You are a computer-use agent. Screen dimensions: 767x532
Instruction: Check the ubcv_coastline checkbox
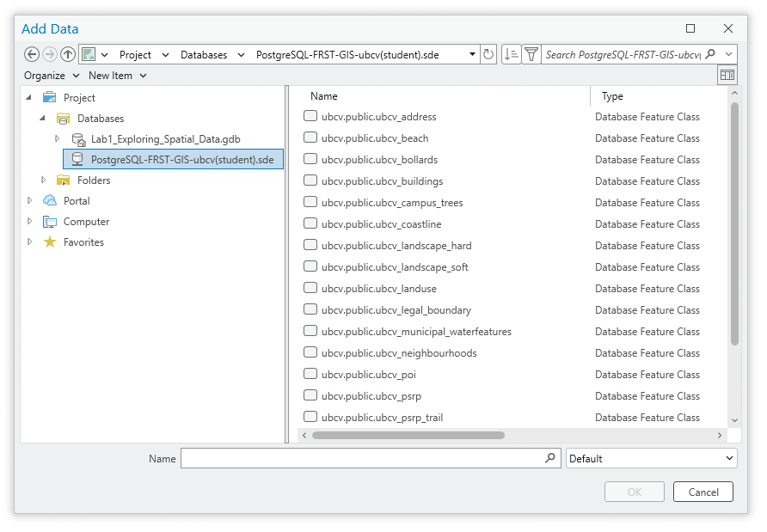click(310, 223)
